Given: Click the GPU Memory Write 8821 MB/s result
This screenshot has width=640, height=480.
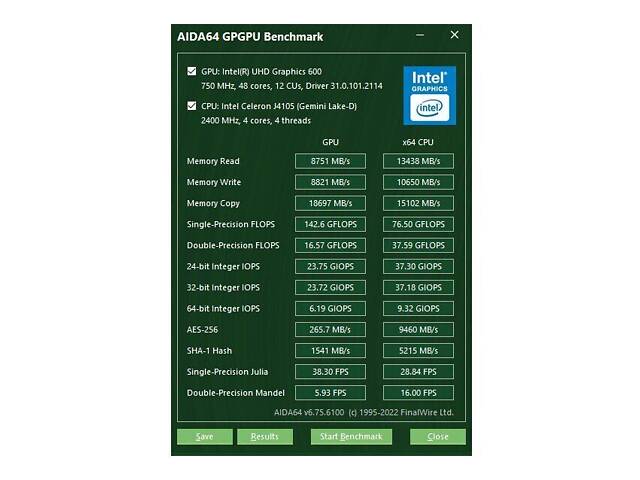Looking at the screenshot, I should (330, 182).
